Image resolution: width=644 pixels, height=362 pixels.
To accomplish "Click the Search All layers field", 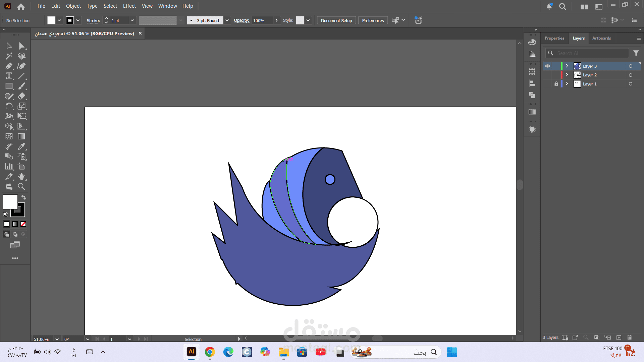I will tap(590, 53).
